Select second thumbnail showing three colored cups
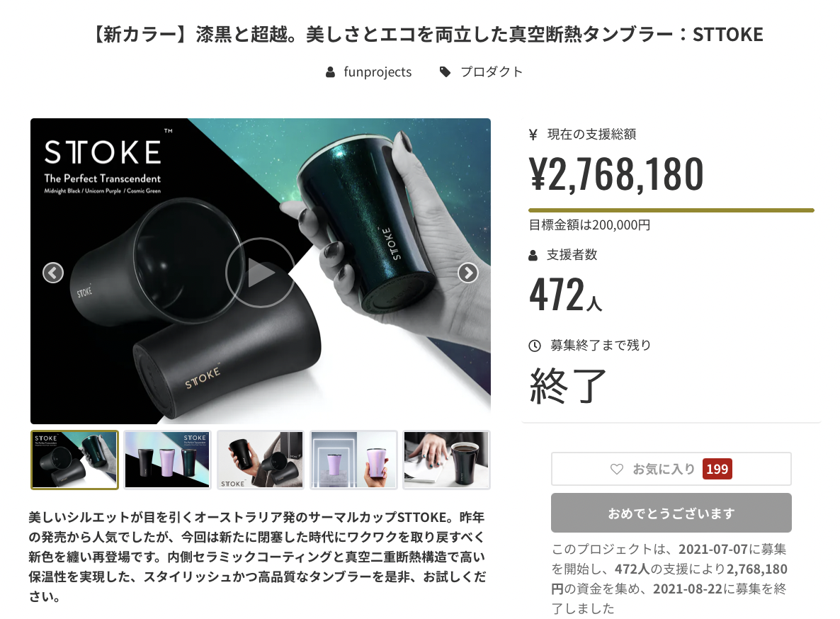The height and width of the screenshot is (619, 840). 168,460
